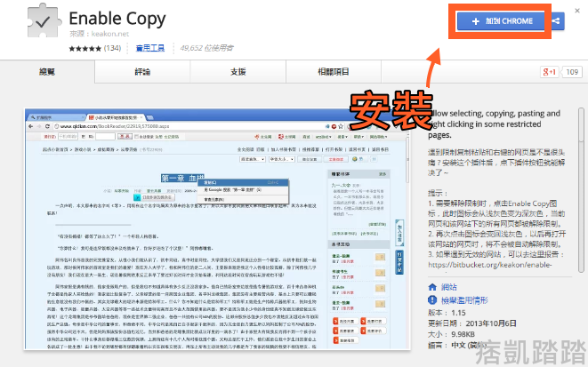The image size is (588, 367).
Task: Click the +1 count bubble showing 109
Action: (x=572, y=72)
